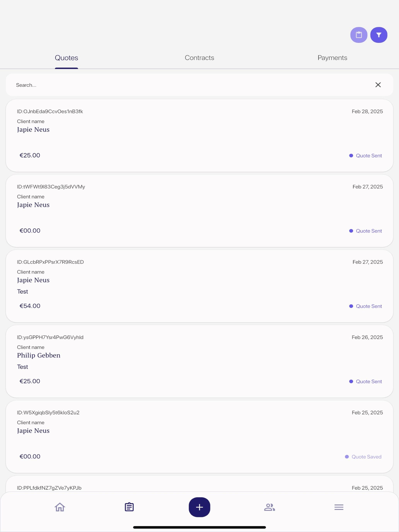Open the filter funnel button
399x532 pixels.
pos(379,35)
